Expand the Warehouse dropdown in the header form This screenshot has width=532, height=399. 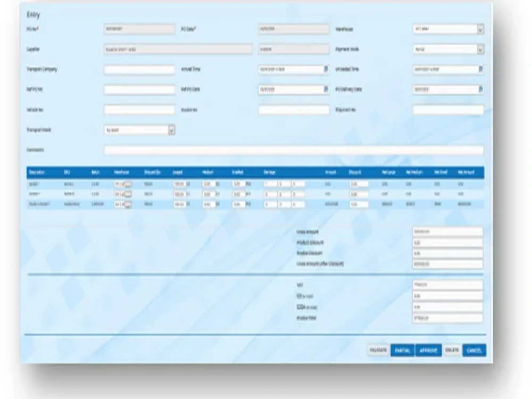coord(480,29)
